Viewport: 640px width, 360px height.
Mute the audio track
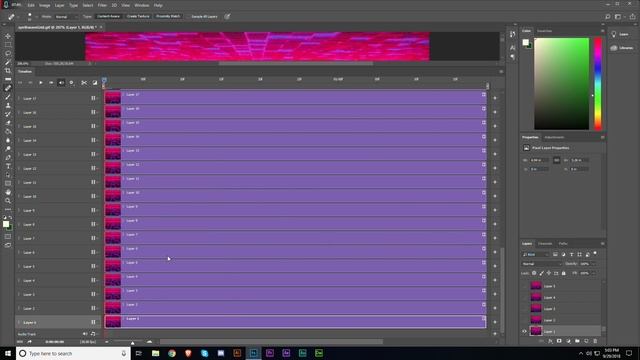coord(85,334)
